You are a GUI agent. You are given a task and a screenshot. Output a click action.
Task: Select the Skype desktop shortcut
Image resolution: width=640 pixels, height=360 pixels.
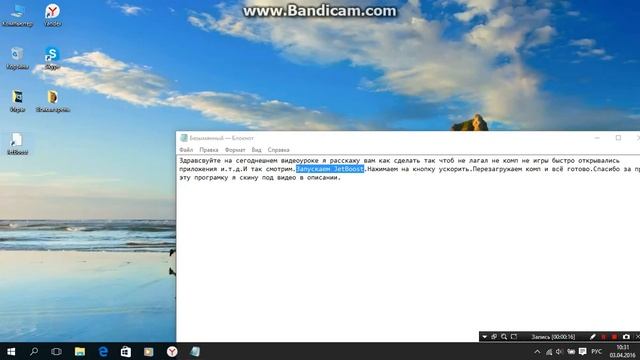(x=52, y=58)
